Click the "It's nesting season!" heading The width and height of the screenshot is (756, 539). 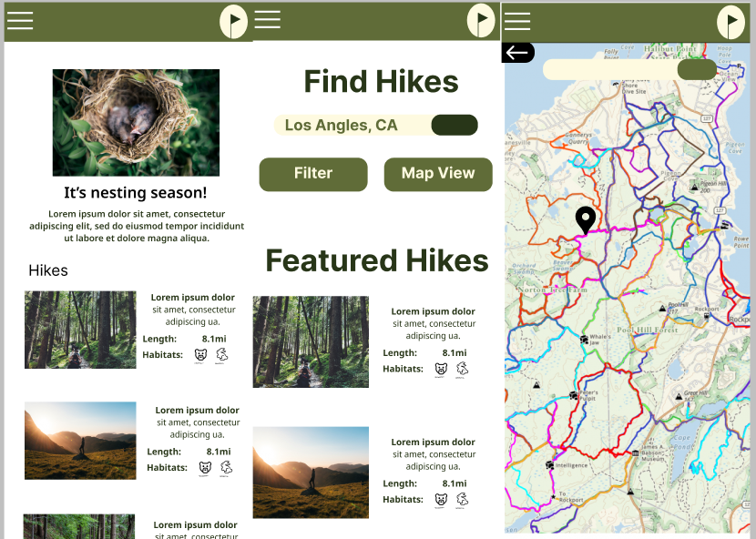[136, 193]
